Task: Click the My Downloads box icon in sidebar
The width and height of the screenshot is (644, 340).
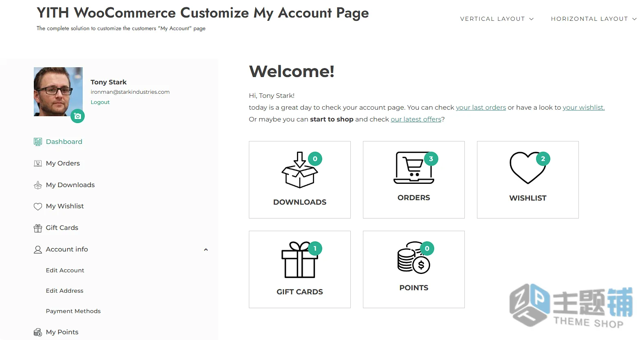Action: point(38,185)
